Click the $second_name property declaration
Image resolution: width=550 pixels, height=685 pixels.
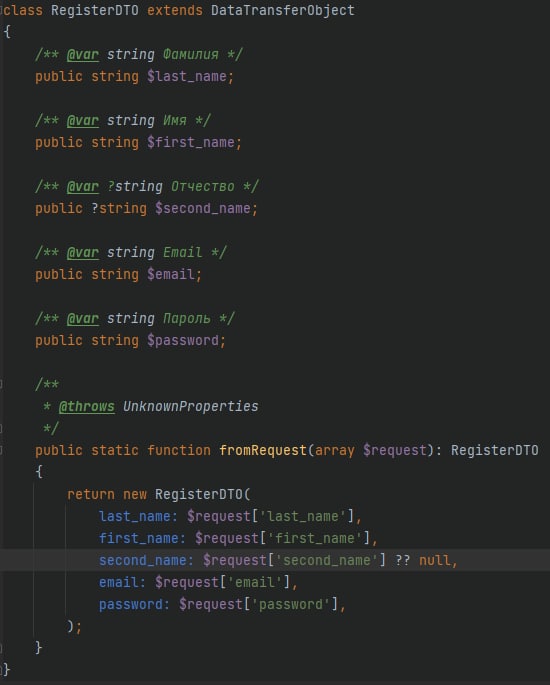coord(203,208)
